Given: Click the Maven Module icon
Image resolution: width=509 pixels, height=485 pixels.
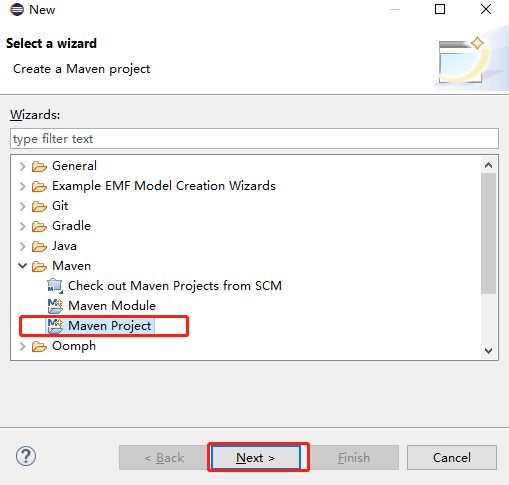Looking at the screenshot, I should tap(55, 306).
